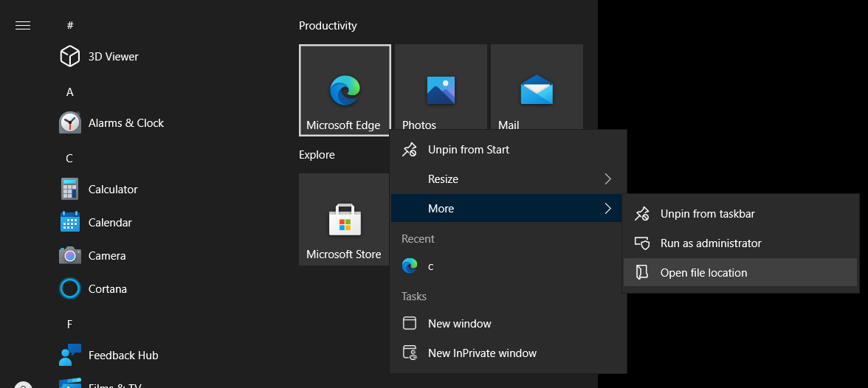This screenshot has height=388, width=868.
Task: Open the hamburger menu at top left
Action: (x=23, y=26)
